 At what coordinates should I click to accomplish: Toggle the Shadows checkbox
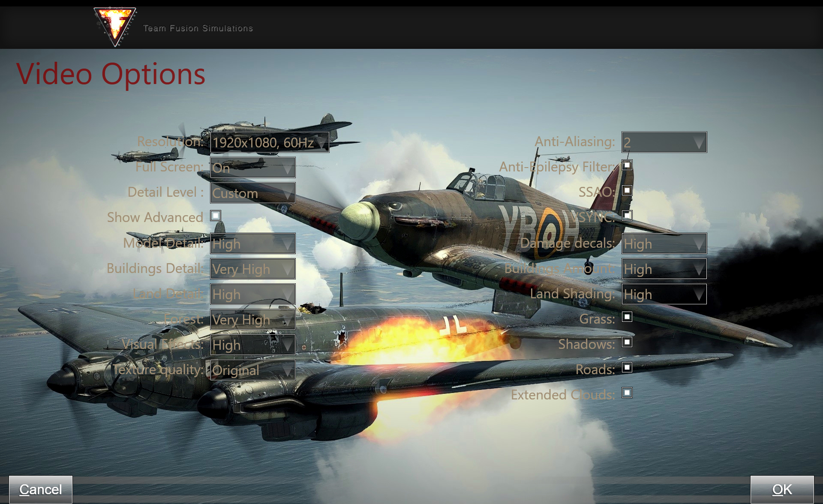627,342
